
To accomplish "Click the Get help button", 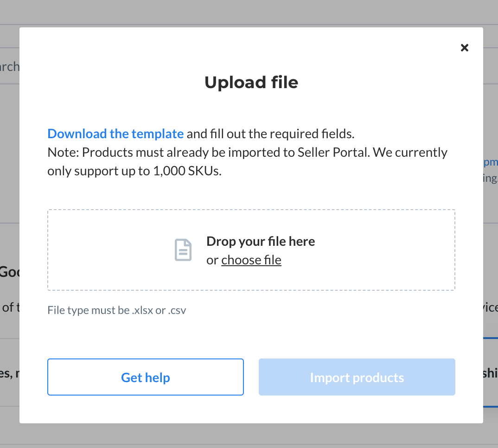I will 146,377.
